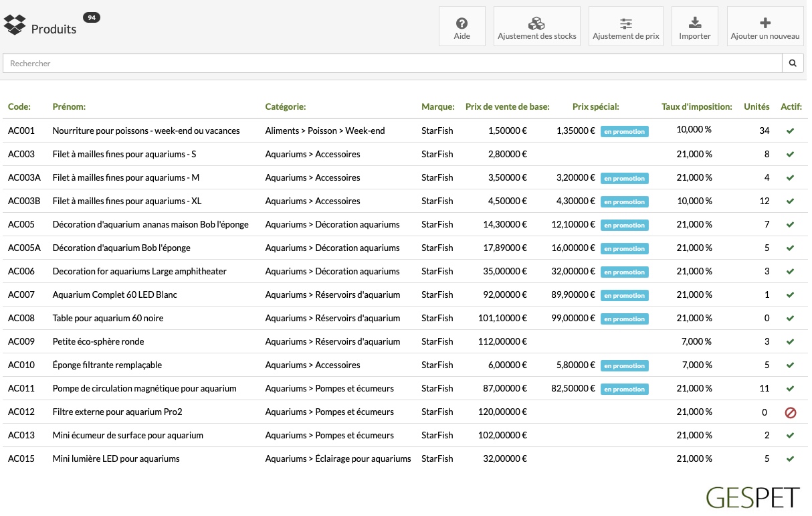Click the Marque column header

click(x=438, y=106)
